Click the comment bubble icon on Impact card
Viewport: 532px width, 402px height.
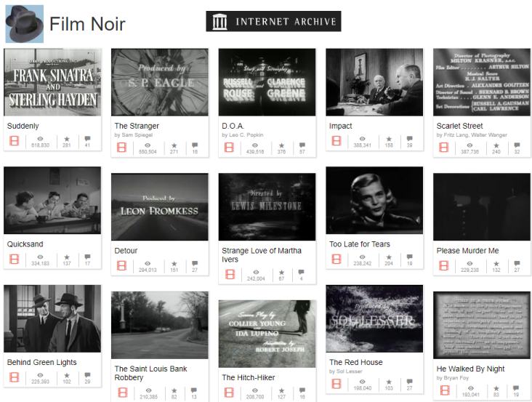(409, 138)
